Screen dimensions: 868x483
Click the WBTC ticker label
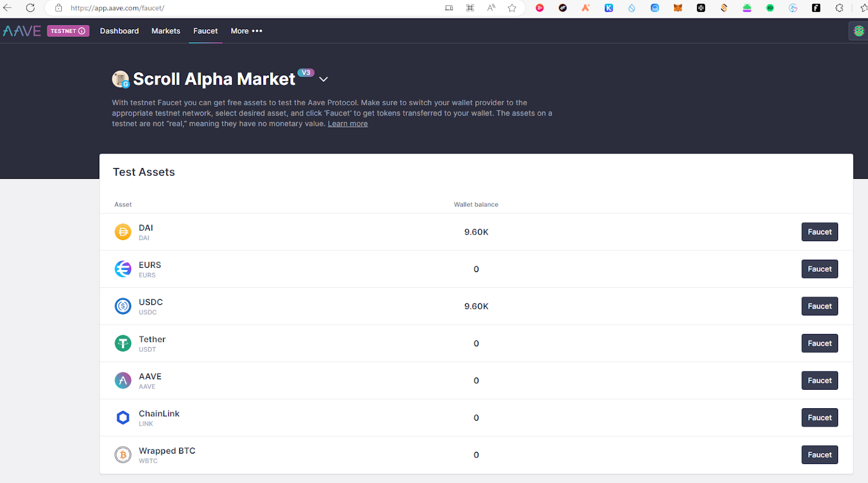(x=148, y=461)
